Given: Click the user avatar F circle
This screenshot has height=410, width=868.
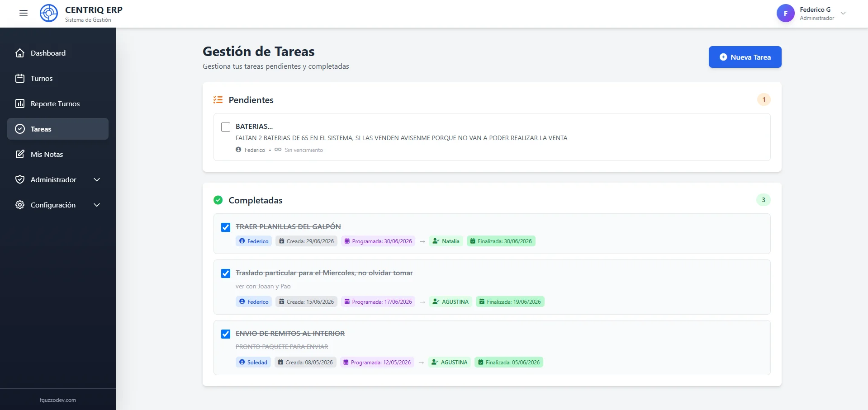Looking at the screenshot, I should (x=786, y=14).
